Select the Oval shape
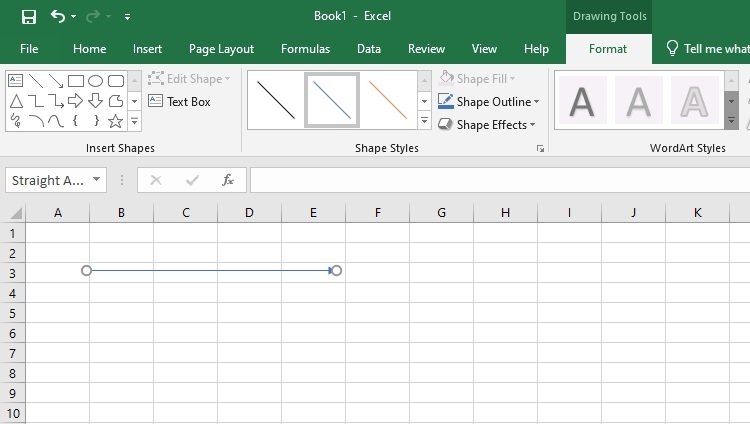The width and height of the screenshot is (750, 424). tap(96, 80)
